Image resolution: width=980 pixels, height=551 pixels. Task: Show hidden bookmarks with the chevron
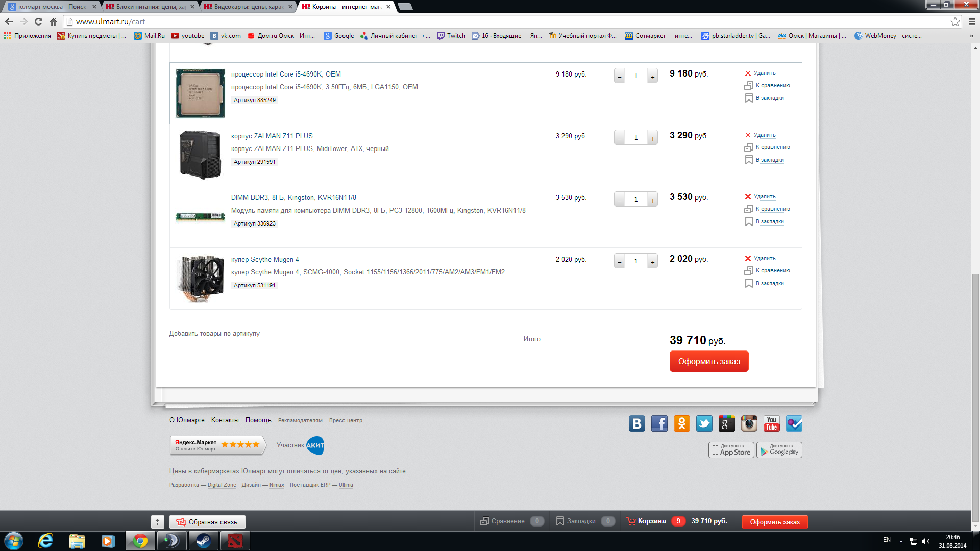971,36
